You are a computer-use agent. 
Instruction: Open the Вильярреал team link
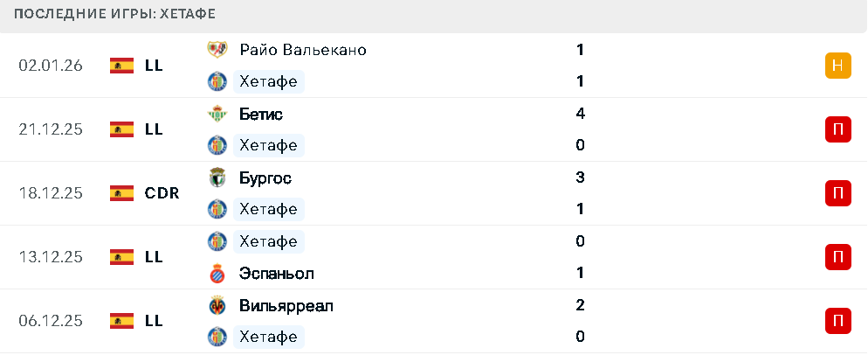point(286,305)
